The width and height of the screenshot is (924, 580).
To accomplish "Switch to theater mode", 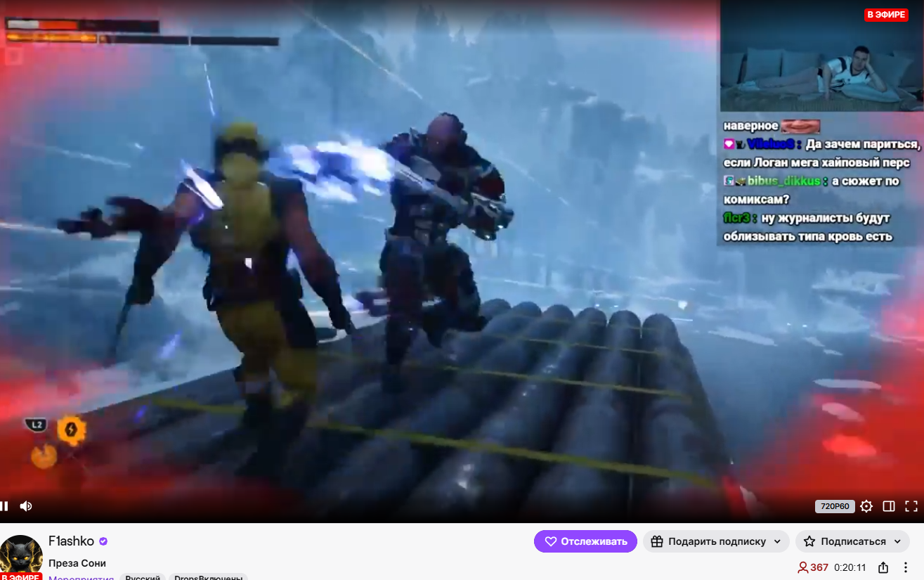I will (889, 506).
